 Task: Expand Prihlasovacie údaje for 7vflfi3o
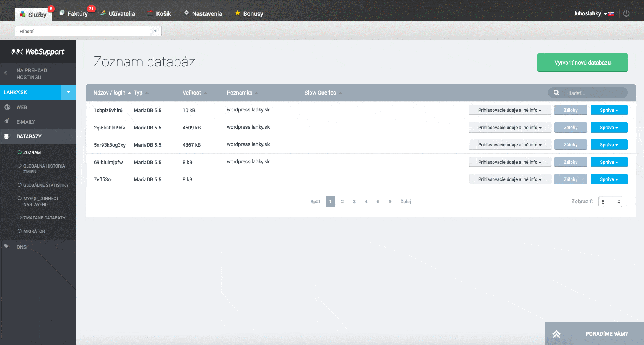click(509, 179)
